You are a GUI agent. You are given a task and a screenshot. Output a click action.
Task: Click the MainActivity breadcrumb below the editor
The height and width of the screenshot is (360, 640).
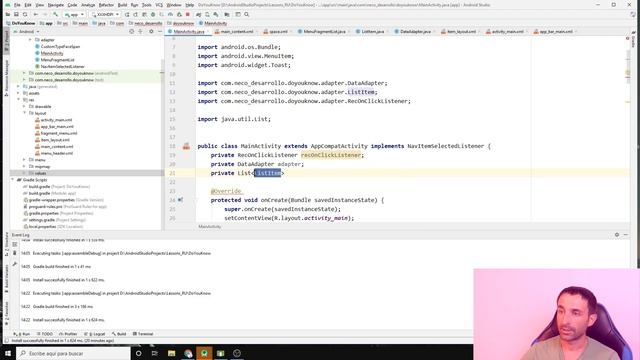click(x=209, y=227)
